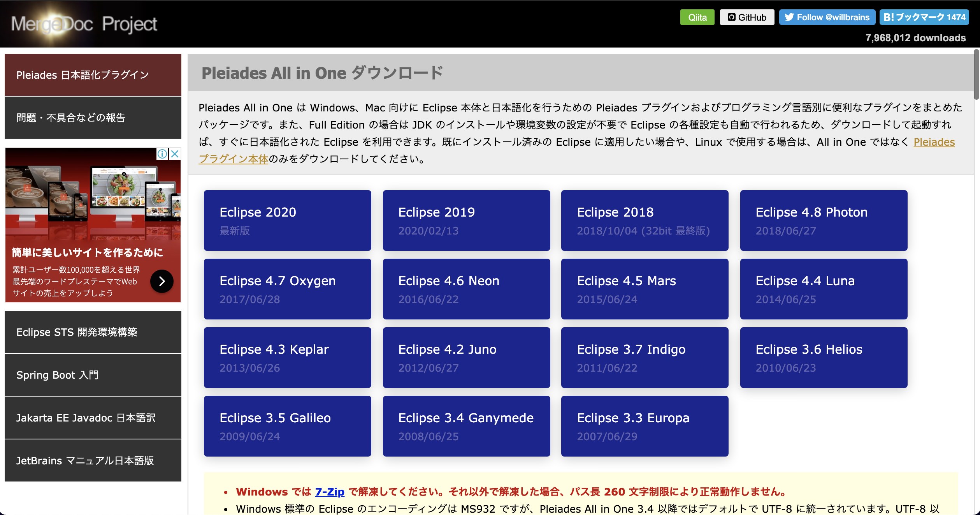
Task: Open Jakarta EE Javadoc 日本語訳 menu item
Action: (93, 418)
